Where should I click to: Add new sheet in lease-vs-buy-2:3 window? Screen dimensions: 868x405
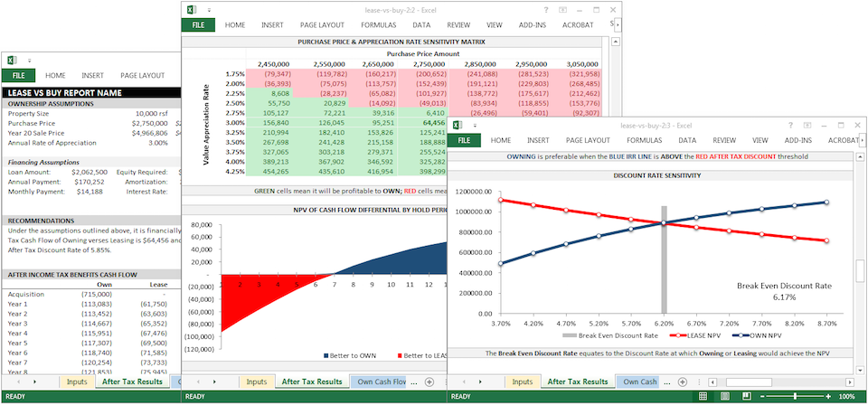tap(684, 381)
